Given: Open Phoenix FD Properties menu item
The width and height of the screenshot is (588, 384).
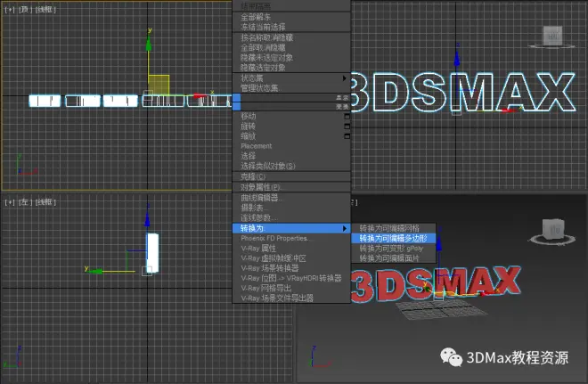Looking at the screenshot, I should (275, 238).
